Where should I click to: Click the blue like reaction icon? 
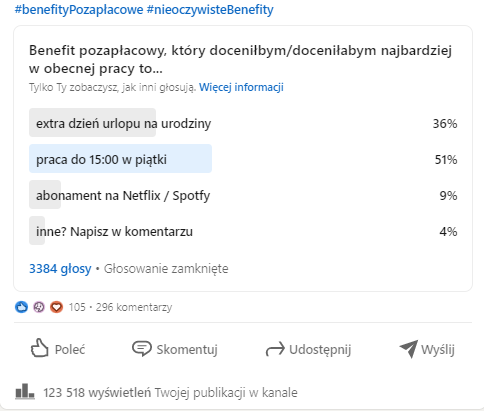[22, 307]
